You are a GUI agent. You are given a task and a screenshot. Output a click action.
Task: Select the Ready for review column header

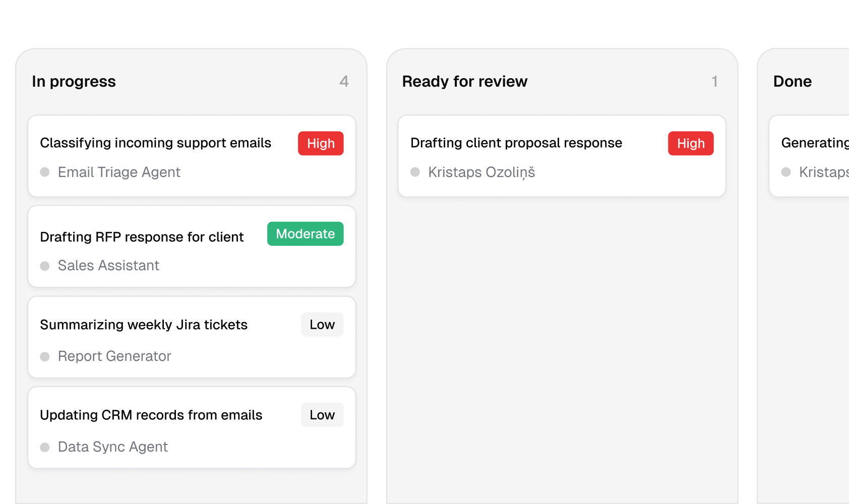464,81
